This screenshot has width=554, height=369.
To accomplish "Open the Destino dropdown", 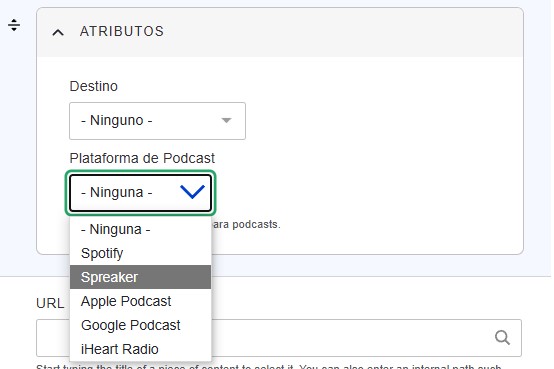I will coord(157,121).
